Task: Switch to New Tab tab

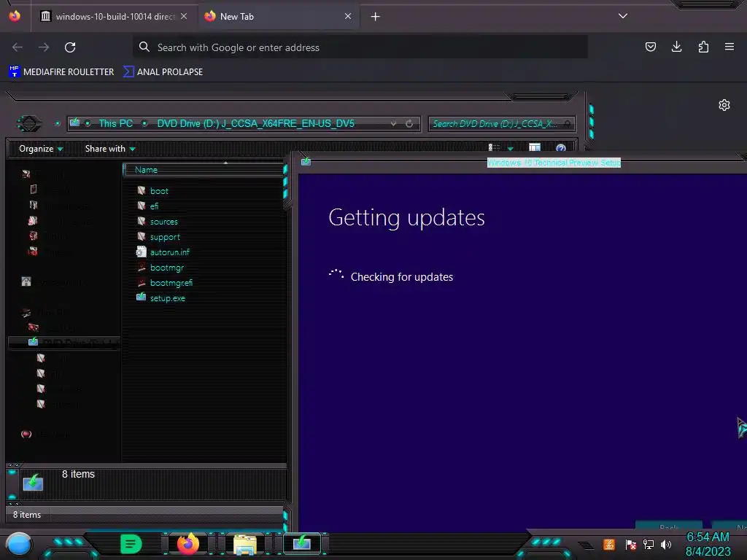Action: point(278,16)
